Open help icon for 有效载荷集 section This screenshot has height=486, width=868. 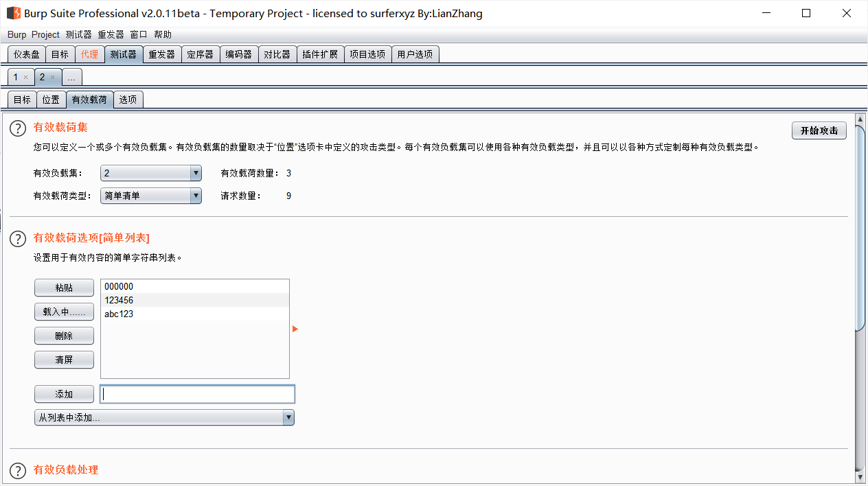click(18, 128)
